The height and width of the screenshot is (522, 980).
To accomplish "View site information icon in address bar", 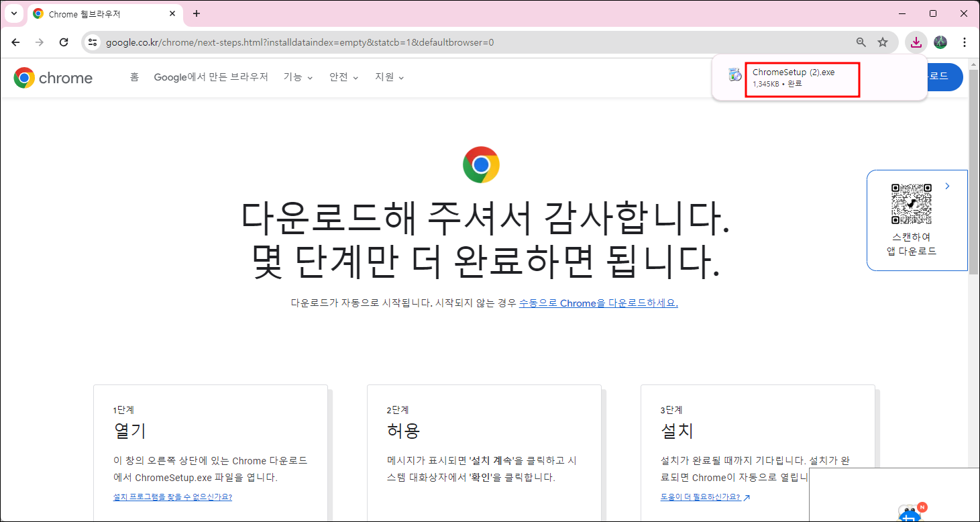I will click(x=93, y=42).
